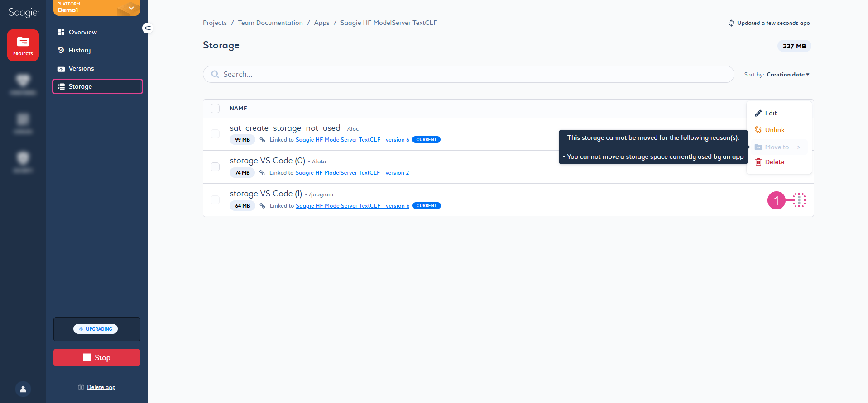The image size is (868, 403).
Task: Open the Projects section in sidebar
Action: [23, 45]
